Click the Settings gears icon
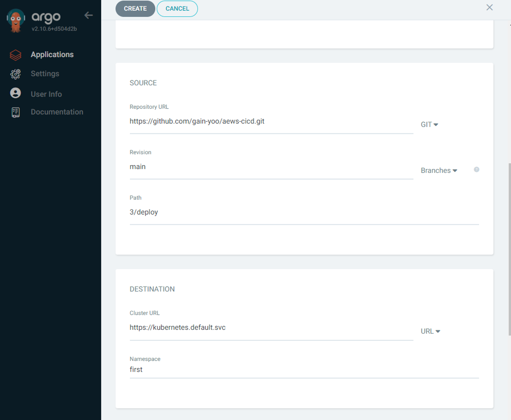Image resolution: width=511 pixels, height=420 pixels. click(x=16, y=74)
